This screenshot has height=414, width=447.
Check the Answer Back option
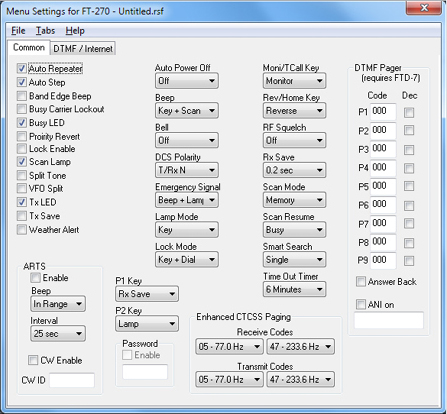click(x=361, y=282)
